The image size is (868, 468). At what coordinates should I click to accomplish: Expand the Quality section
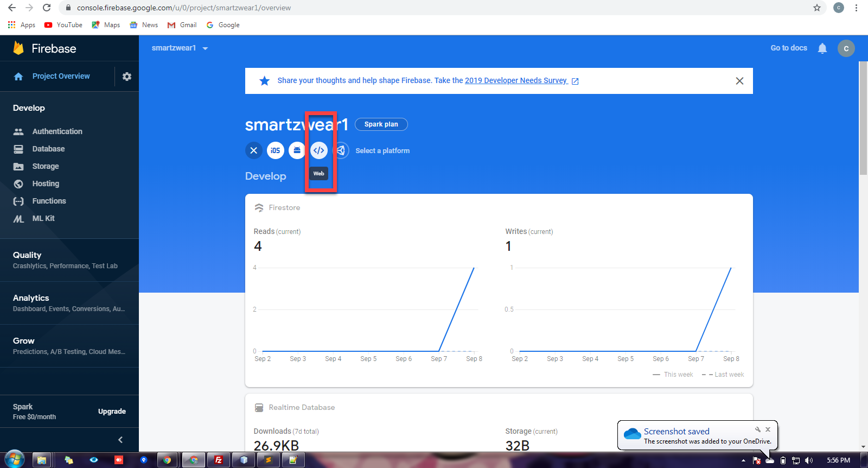click(x=69, y=260)
